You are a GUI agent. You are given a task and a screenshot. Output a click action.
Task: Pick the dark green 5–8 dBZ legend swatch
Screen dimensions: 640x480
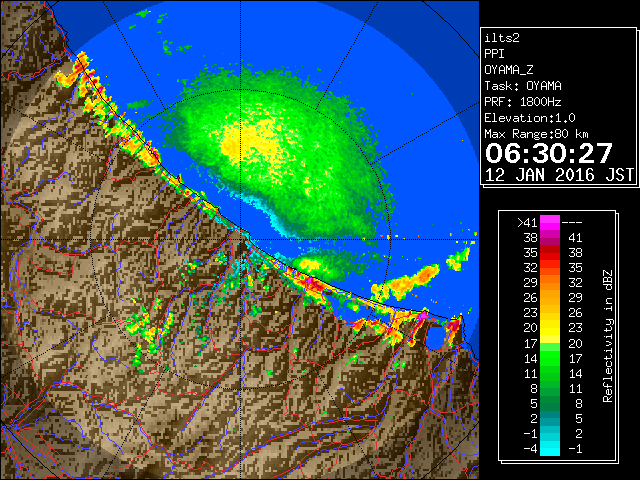(x=550, y=404)
